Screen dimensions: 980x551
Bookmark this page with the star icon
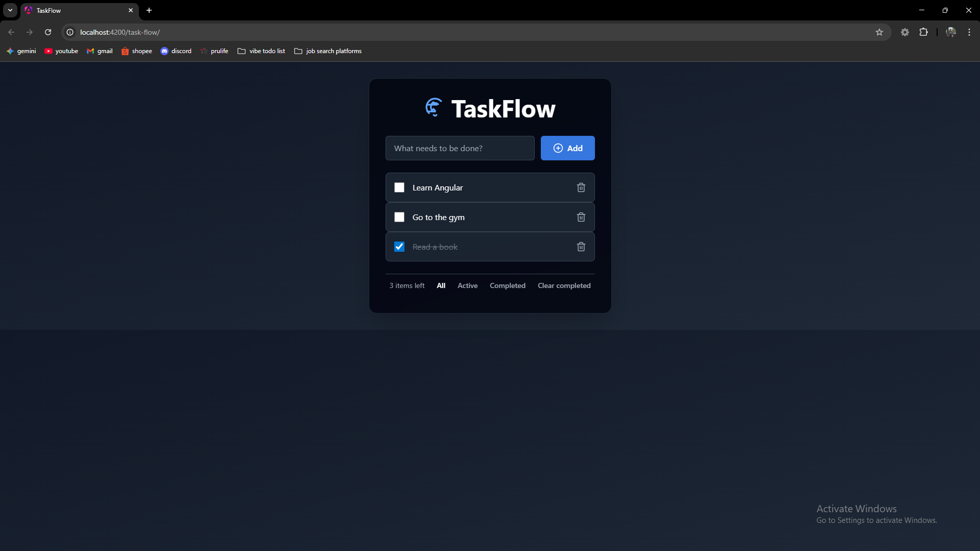pyautogui.click(x=879, y=32)
